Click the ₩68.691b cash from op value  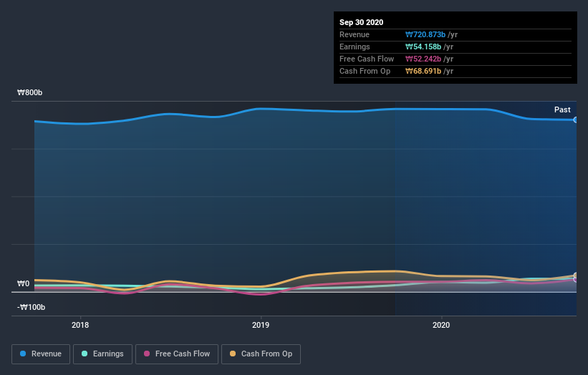[423, 71]
